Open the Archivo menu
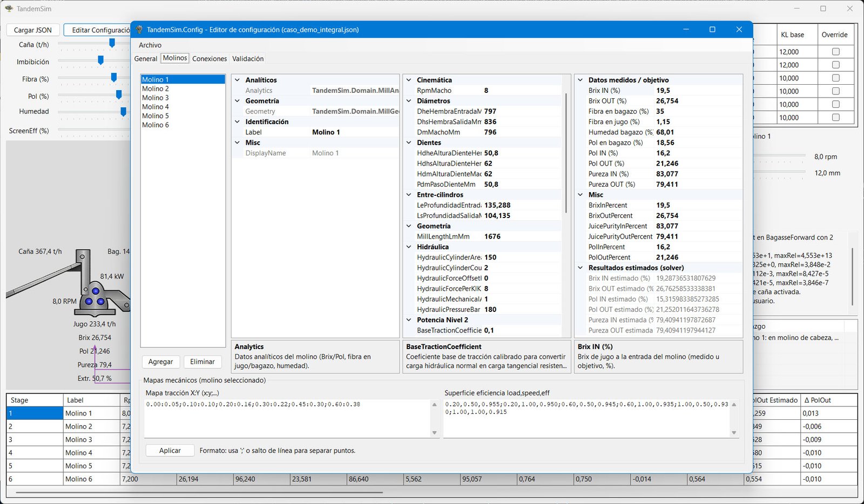 (150, 45)
